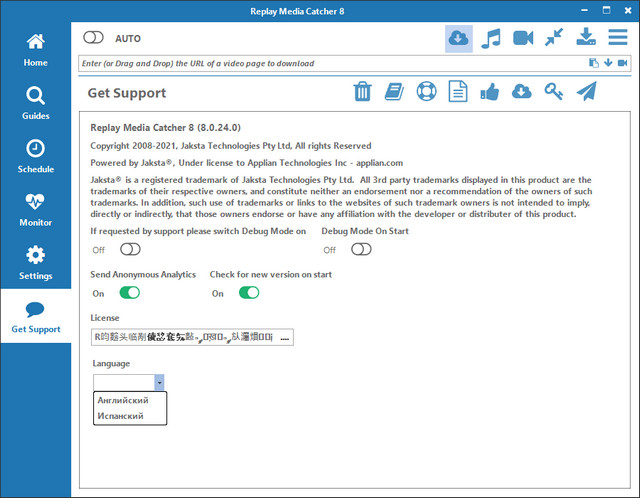Click the thumbs up icon
640x498 pixels.
coord(490,92)
